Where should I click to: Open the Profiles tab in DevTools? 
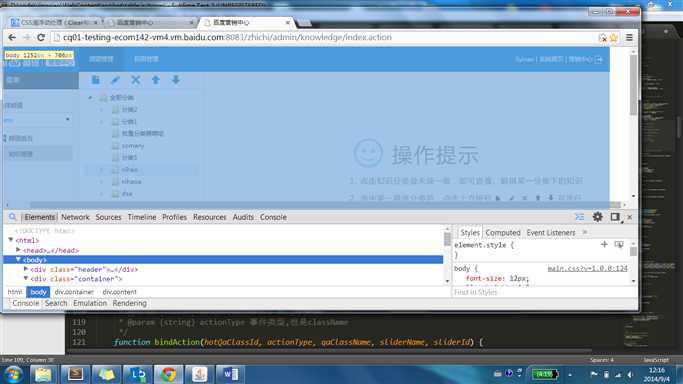point(174,217)
